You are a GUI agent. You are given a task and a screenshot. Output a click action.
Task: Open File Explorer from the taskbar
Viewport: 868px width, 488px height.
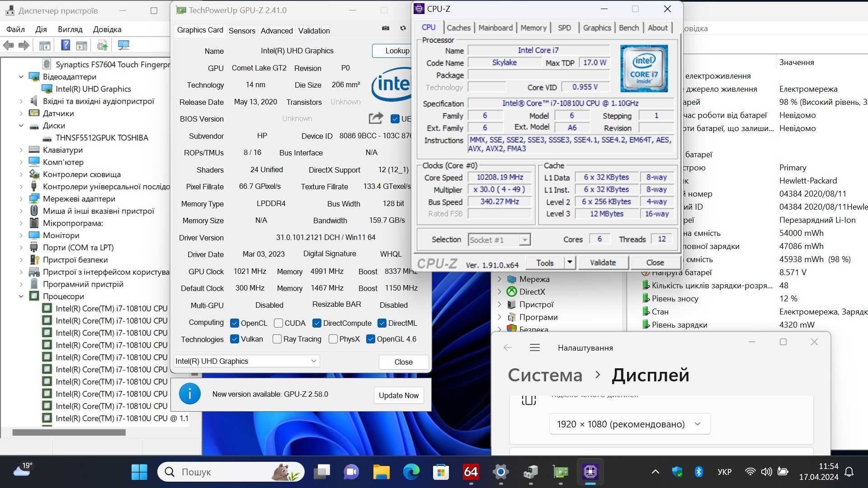[x=381, y=472]
